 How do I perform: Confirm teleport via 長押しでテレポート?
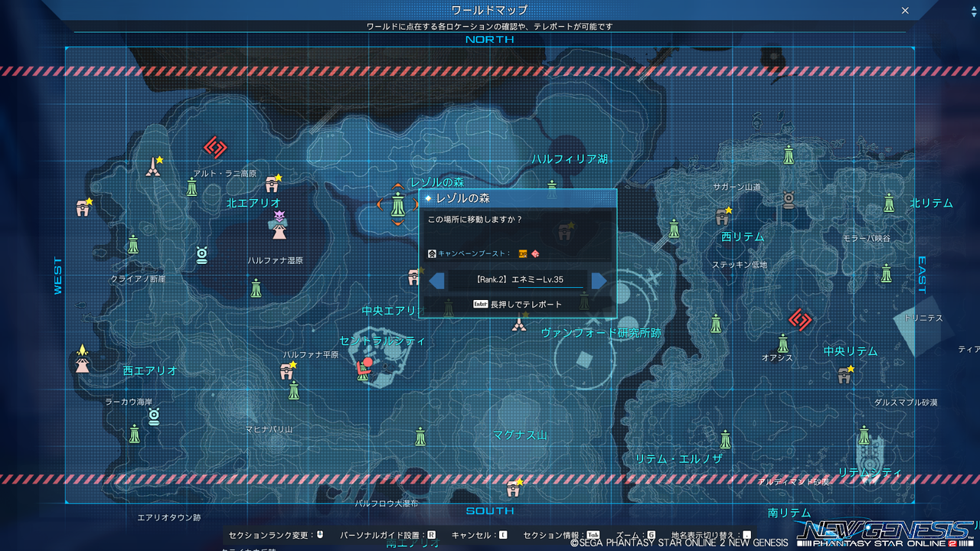(518, 305)
